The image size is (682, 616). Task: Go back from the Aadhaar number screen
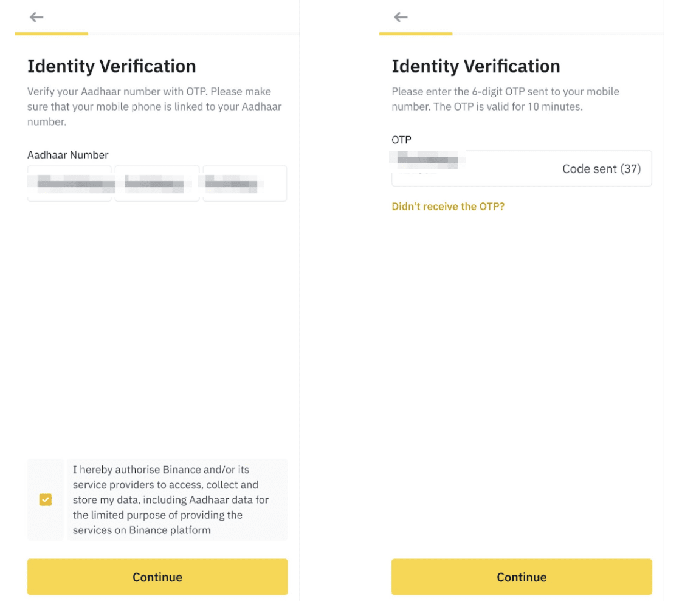pyautogui.click(x=36, y=17)
